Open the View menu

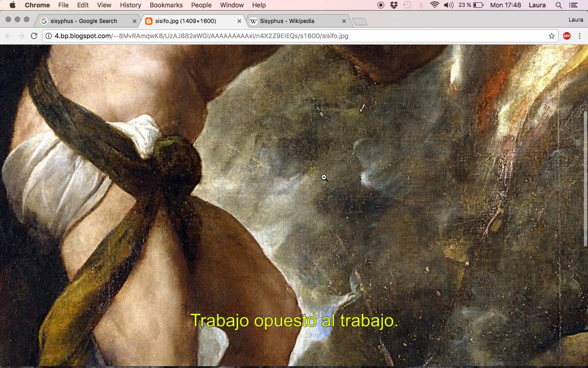[104, 5]
